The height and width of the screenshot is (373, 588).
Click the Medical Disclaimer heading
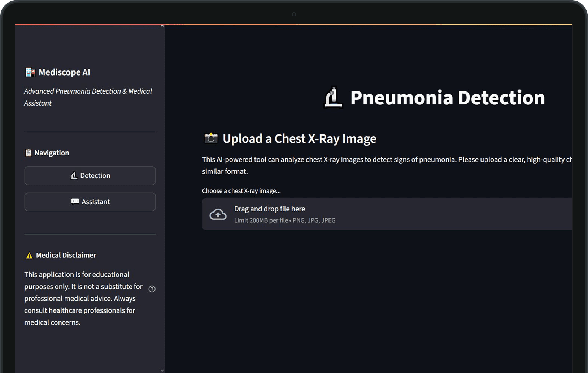pos(66,255)
